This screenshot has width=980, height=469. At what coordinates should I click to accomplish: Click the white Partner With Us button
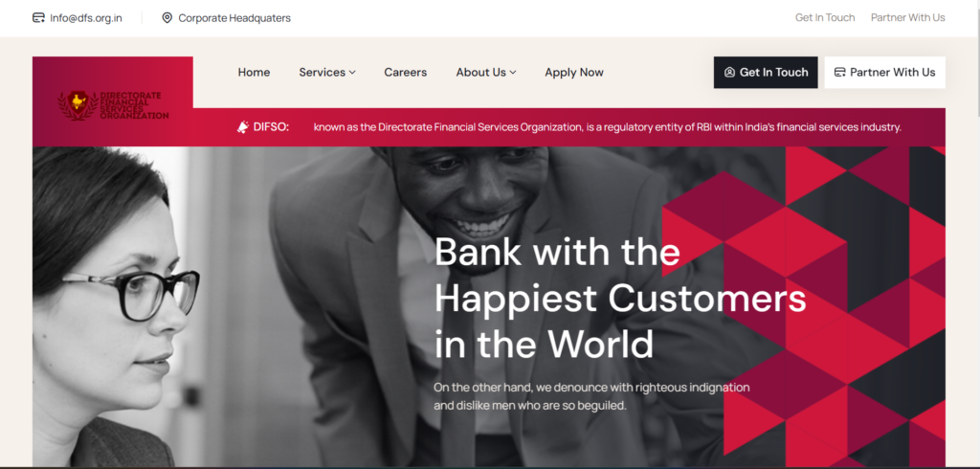point(884,73)
